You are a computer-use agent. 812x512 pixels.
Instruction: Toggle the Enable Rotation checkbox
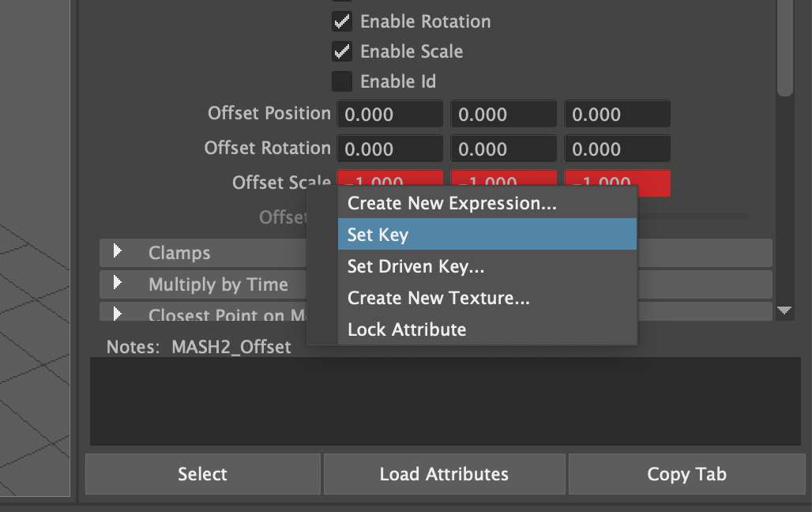pos(342,22)
